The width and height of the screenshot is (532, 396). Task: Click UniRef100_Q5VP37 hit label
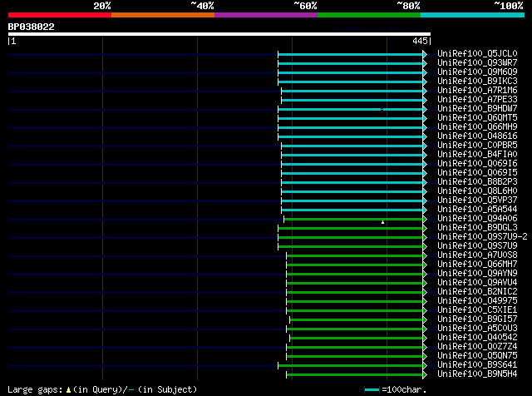(x=477, y=200)
